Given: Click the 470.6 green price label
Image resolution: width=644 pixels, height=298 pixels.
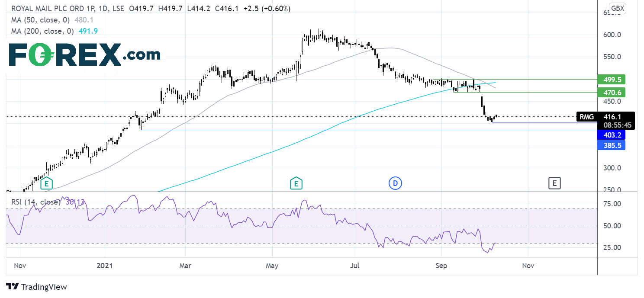Looking at the screenshot, I should (611, 92).
